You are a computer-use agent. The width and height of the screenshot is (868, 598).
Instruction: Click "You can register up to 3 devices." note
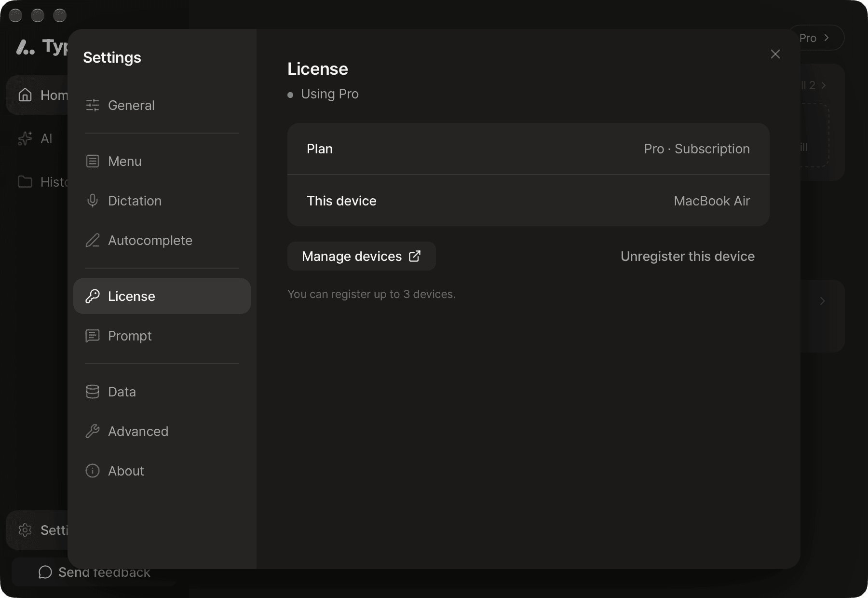371,294
